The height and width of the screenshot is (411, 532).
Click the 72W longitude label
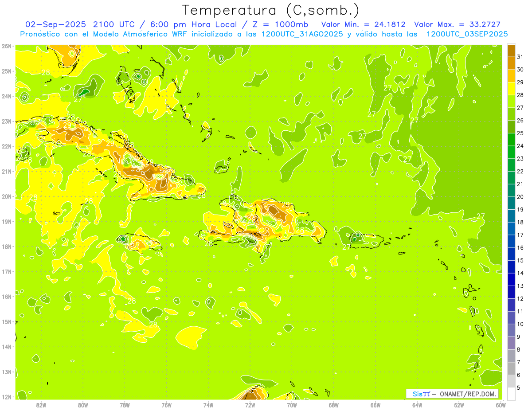coord(250,405)
